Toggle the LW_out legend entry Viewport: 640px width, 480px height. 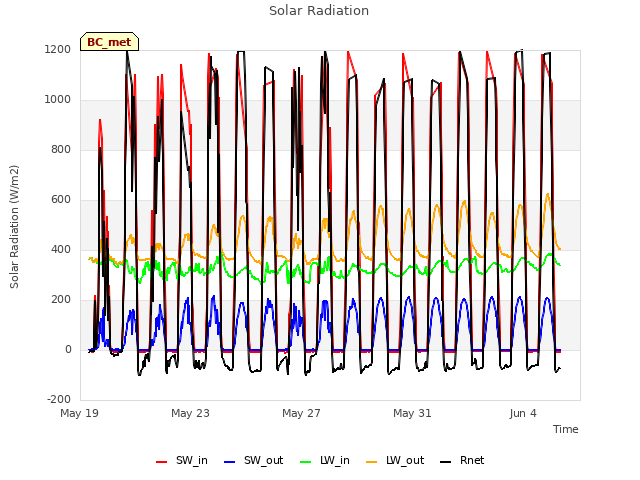tap(395, 460)
